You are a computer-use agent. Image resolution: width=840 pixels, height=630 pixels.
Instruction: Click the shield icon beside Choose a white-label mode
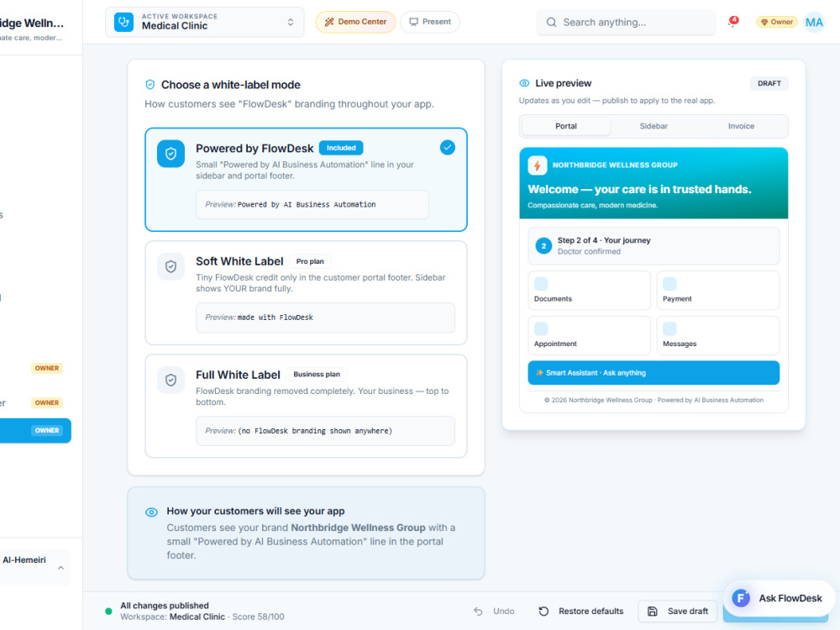tap(150, 85)
